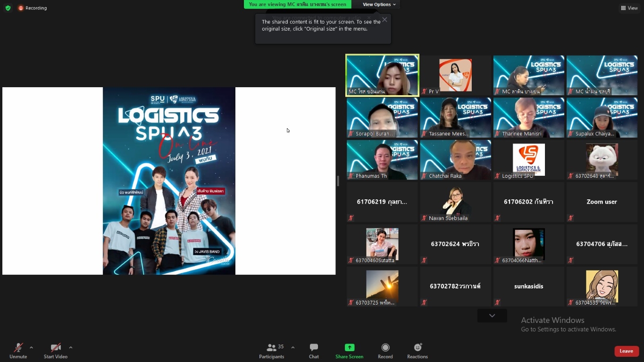644x362 pixels.
Task: Click muted mic icon on Tassanee Mees... tile
Action: coord(424,134)
